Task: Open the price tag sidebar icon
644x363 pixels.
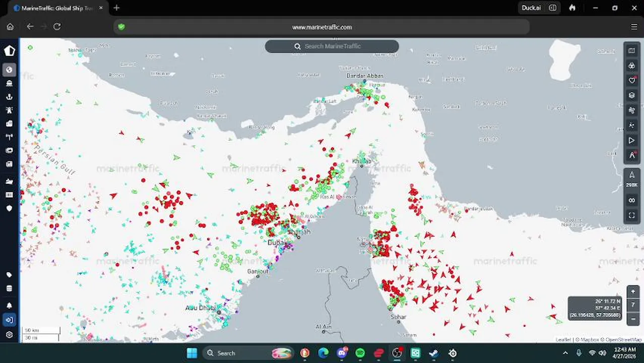Action: [x=9, y=275]
